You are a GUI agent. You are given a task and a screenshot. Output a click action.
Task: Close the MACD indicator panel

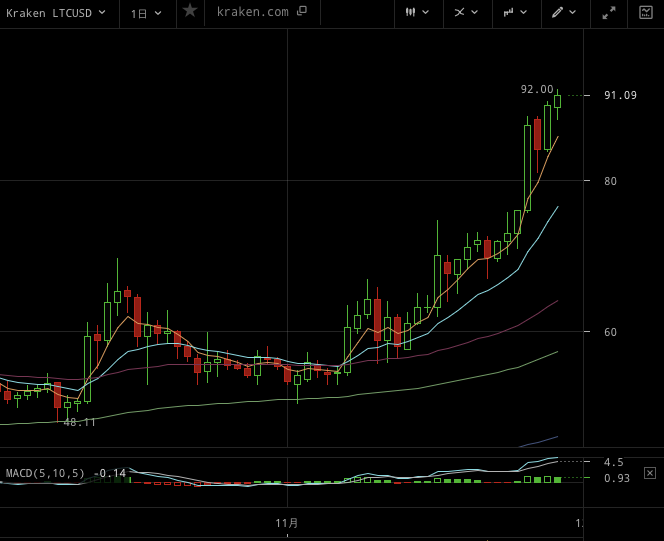650,473
